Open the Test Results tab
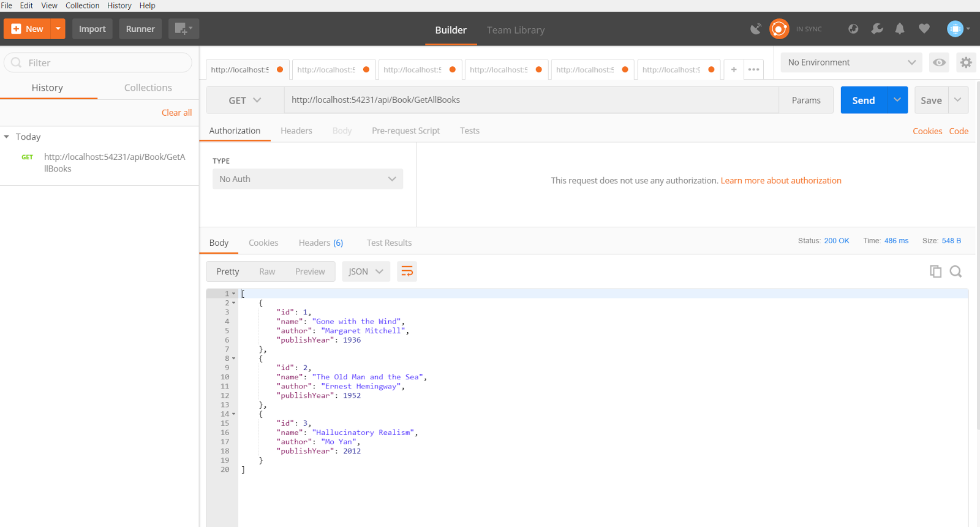Viewport: 980px width, 527px height. tap(389, 243)
